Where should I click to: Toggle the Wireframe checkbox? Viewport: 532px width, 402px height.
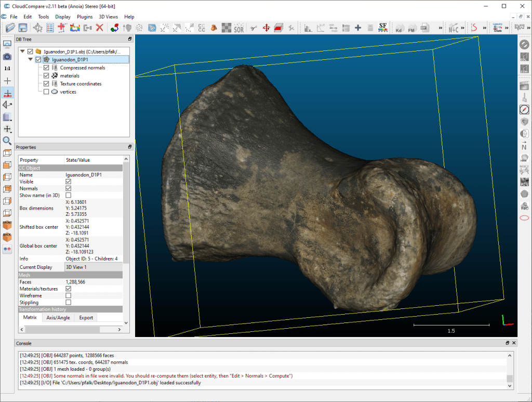tap(68, 295)
